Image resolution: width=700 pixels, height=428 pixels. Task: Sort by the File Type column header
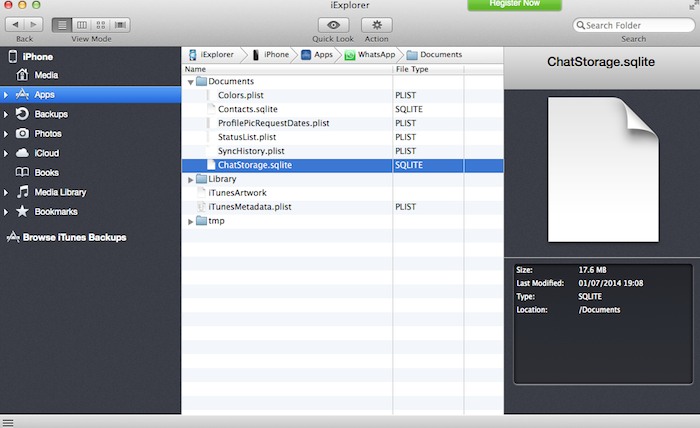[x=428, y=69]
